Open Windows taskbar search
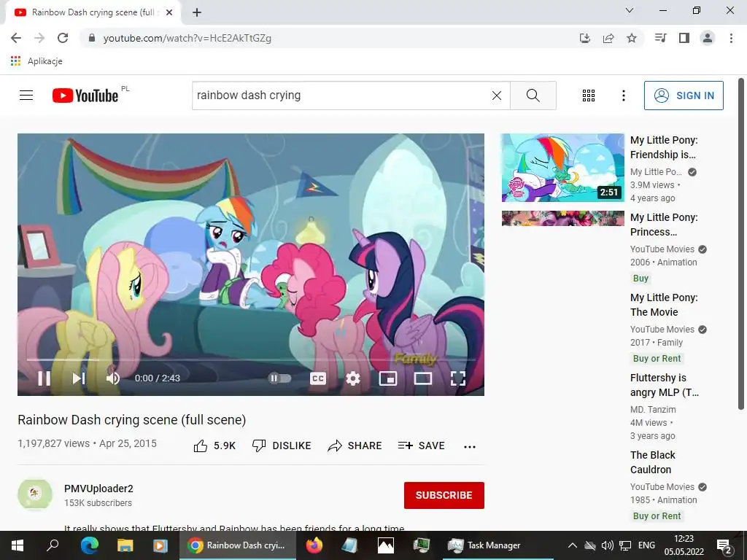The width and height of the screenshot is (747, 560). tap(53, 545)
